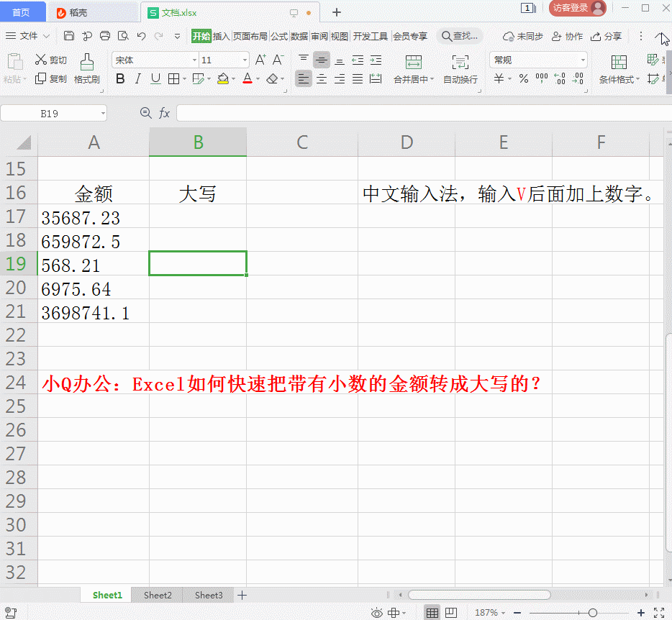Expand the fill color dropdown arrow
Screen dimensions: 672x620
[x=234, y=79]
